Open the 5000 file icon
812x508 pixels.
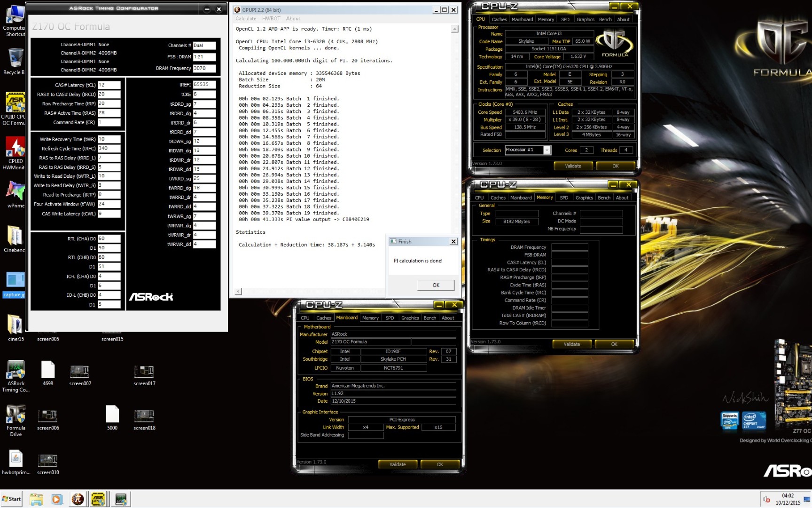tap(112, 417)
